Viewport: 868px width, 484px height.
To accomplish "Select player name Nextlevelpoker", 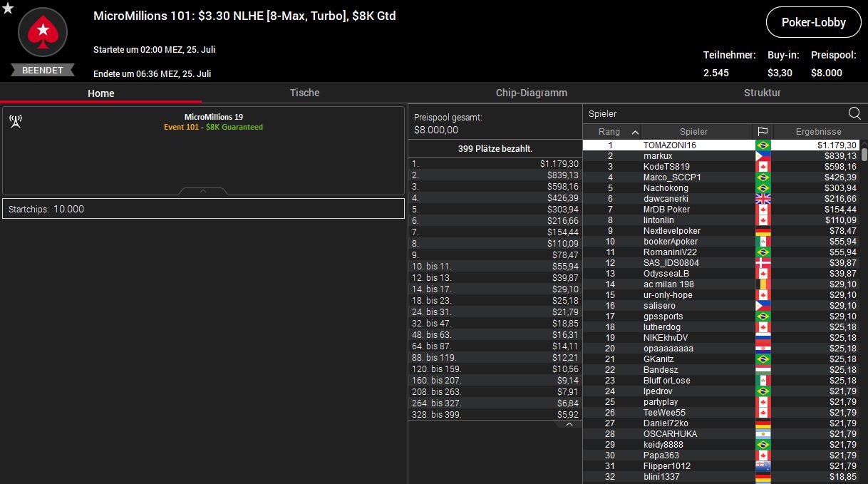I will point(672,231).
